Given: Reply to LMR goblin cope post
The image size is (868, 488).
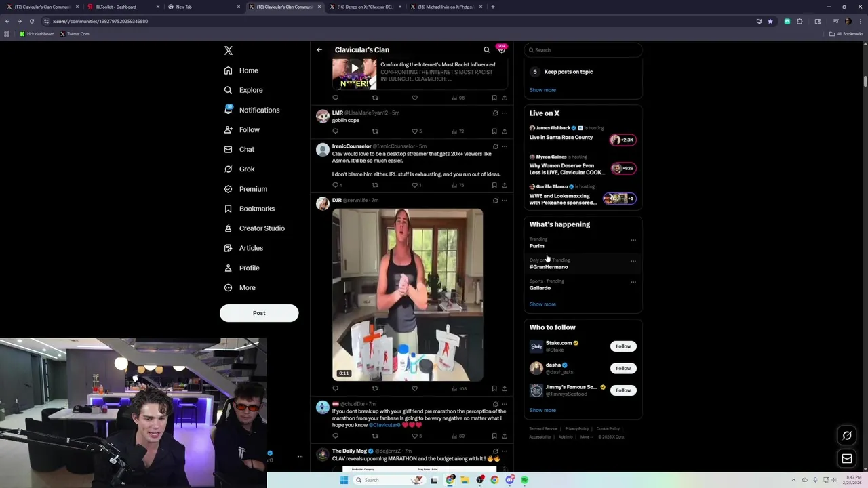Looking at the screenshot, I should [335, 131].
